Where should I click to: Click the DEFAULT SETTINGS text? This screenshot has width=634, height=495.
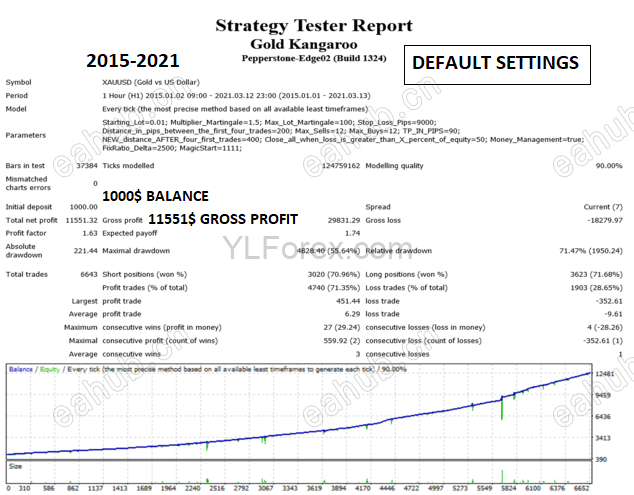pyautogui.click(x=495, y=63)
